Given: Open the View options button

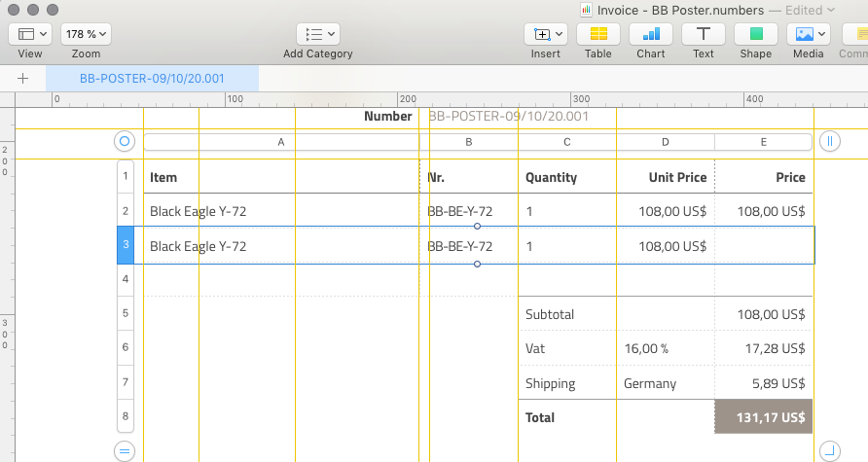Looking at the screenshot, I should click(30, 34).
